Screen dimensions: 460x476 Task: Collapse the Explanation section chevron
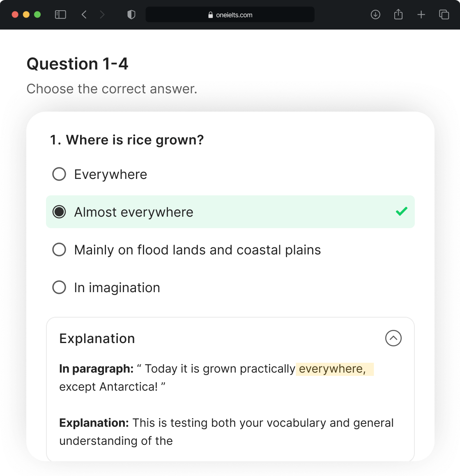[393, 338]
